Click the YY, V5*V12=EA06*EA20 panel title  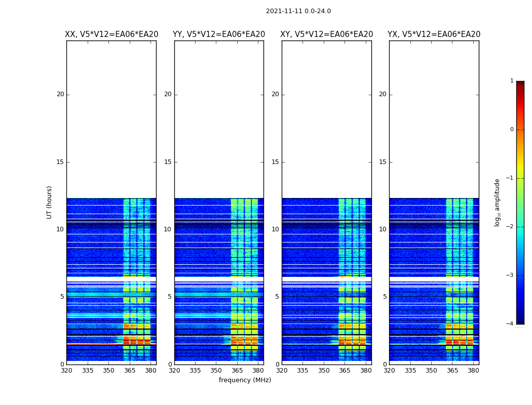(x=219, y=34)
